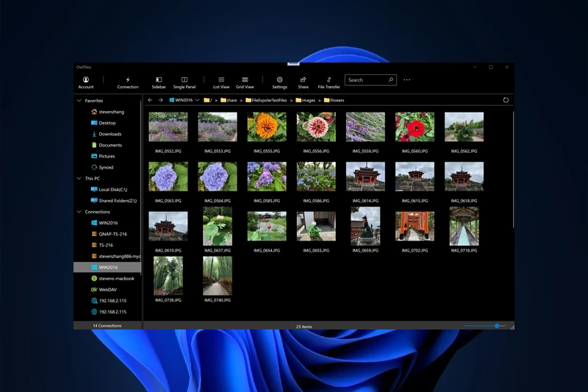The height and width of the screenshot is (392, 588).
Task: Refresh the folder with the circular arrow
Action: (506, 100)
